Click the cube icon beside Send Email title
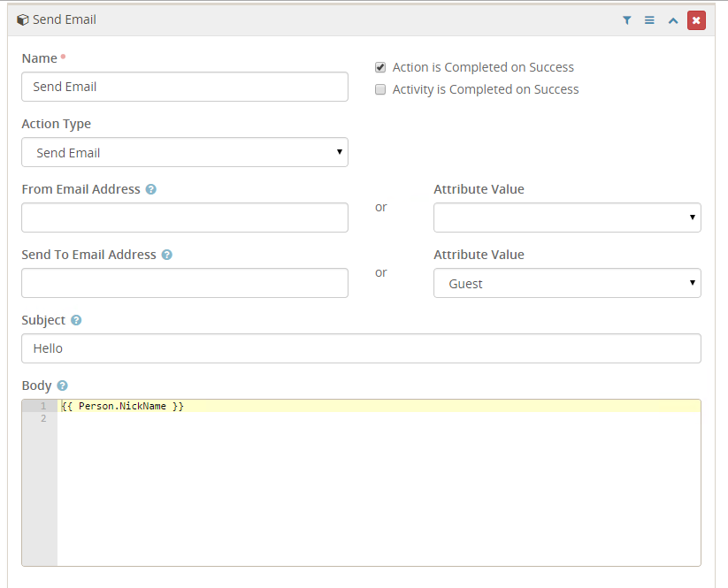The image size is (728, 588). [x=22, y=19]
